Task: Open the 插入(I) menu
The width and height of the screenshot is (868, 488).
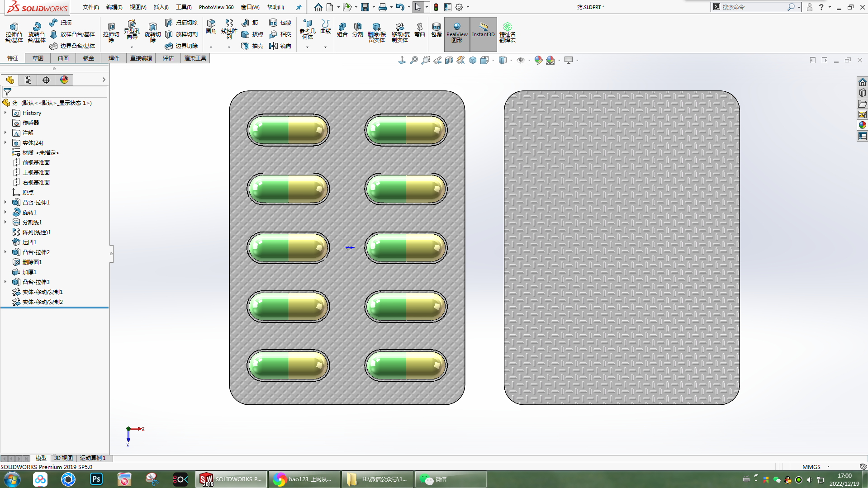Action: 161,7
